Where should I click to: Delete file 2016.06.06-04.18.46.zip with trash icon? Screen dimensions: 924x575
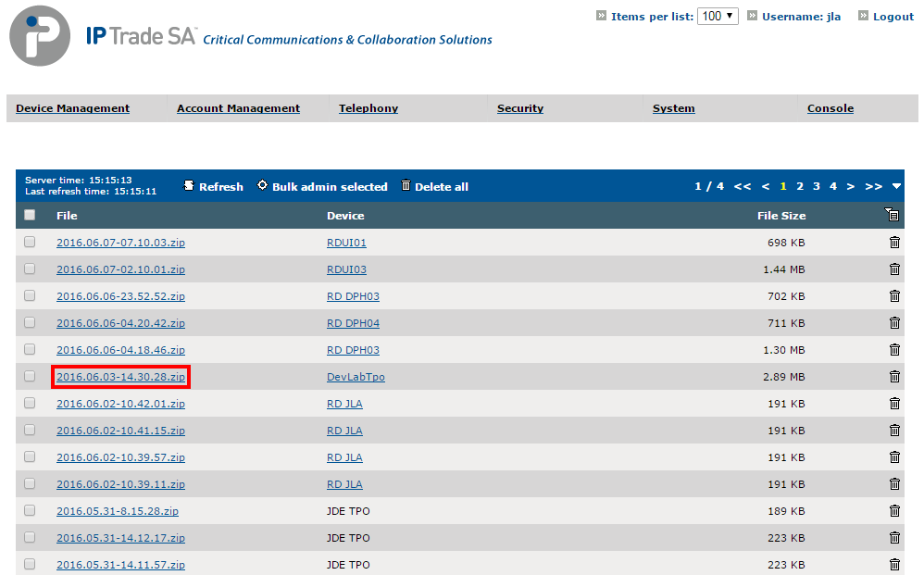coord(894,350)
